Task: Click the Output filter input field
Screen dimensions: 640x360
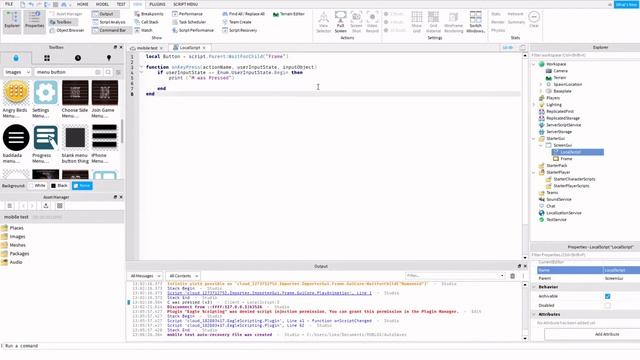Action: pos(455,276)
